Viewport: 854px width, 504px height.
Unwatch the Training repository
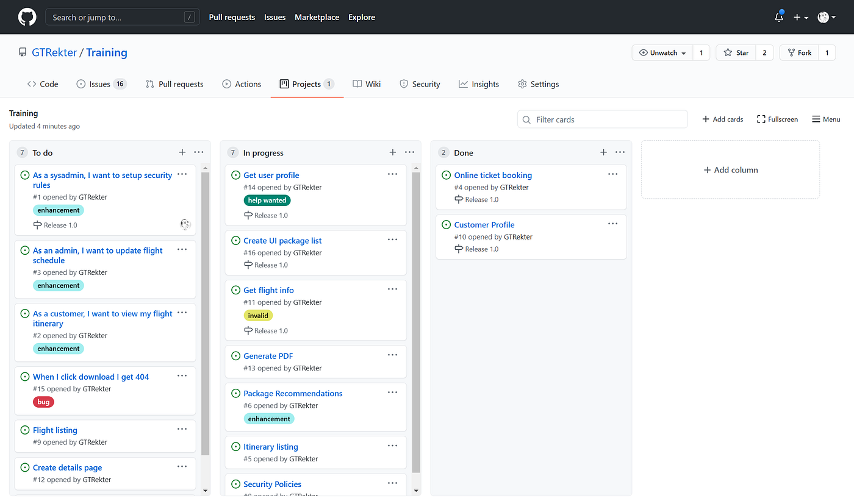pyautogui.click(x=662, y=52)
